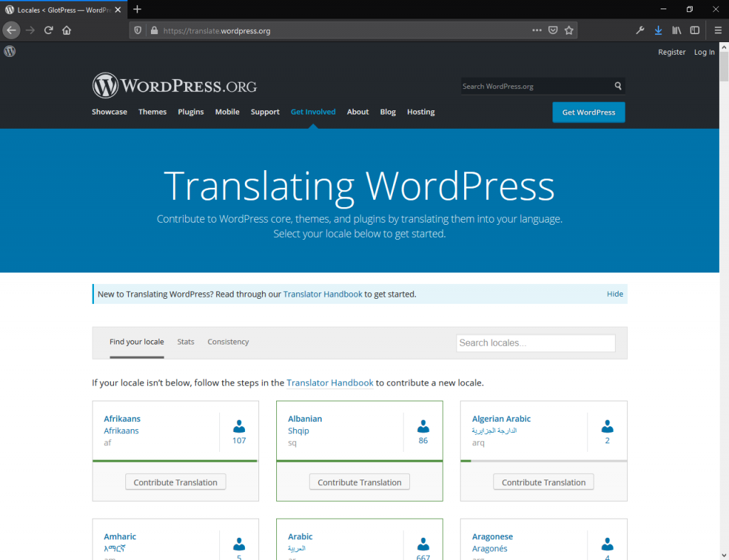729x560 pixels.
Task: Open the Hosting menu item
Action: point(421,112)
